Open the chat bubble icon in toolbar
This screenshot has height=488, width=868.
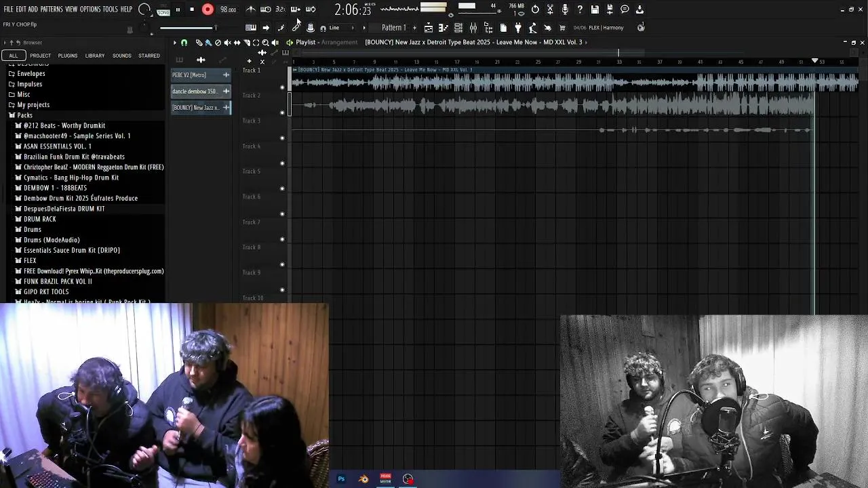[625, 9]
